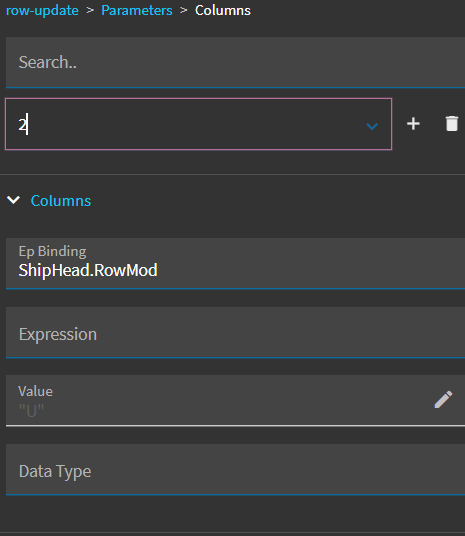Click the Ep Binding label

coord(52,252)
